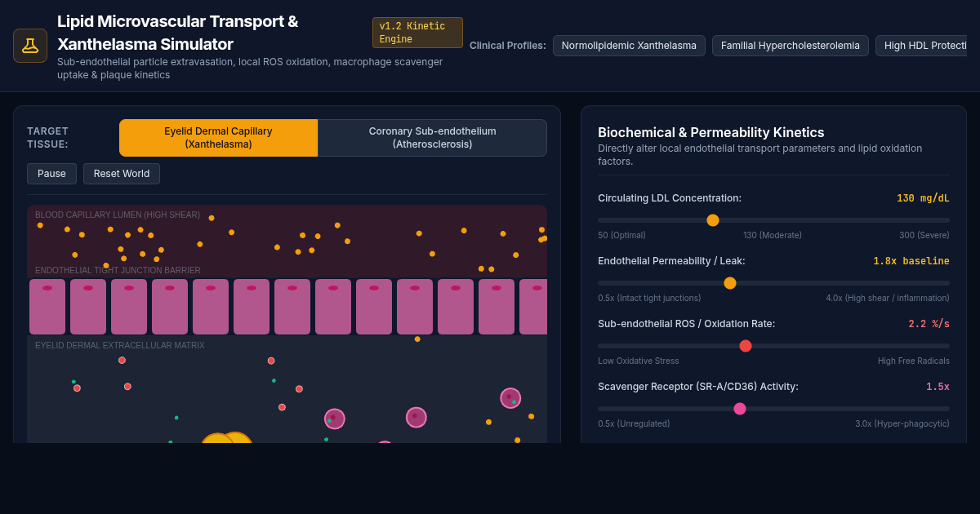Click the Target Tissue label

click(x=48, y=138)
